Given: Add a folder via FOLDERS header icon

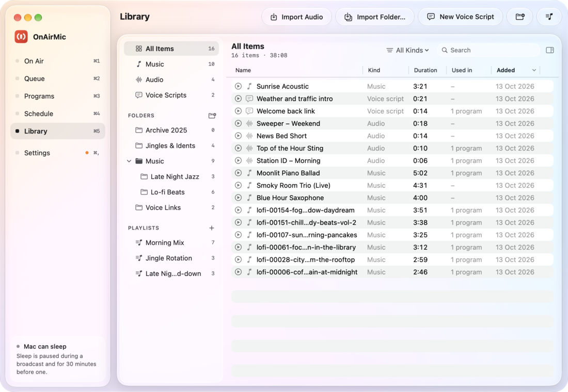Looking at the screenshot, I should tap(212, 116).
